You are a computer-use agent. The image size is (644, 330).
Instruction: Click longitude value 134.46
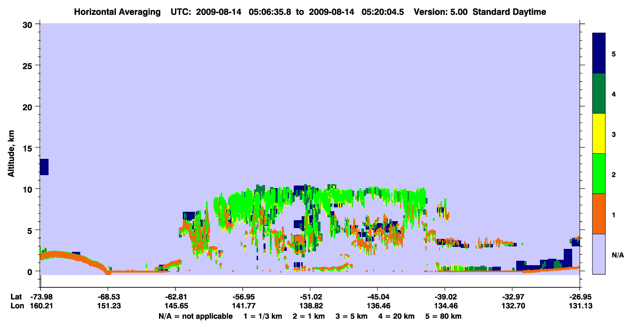point(445,306)
